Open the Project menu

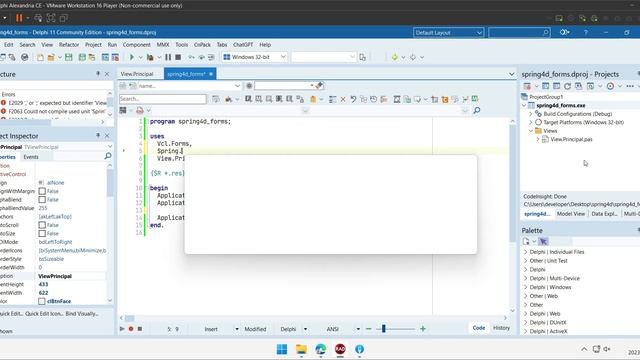(93, 44)
